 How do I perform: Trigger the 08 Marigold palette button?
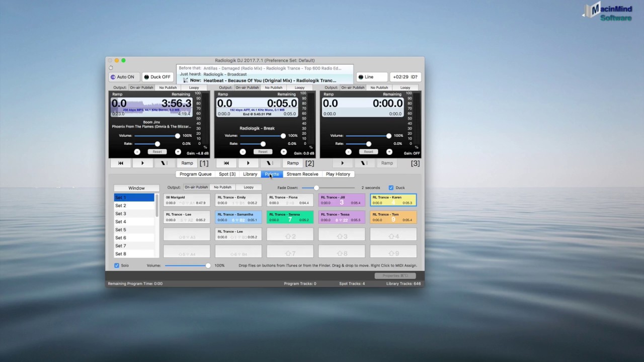point(187,200)
